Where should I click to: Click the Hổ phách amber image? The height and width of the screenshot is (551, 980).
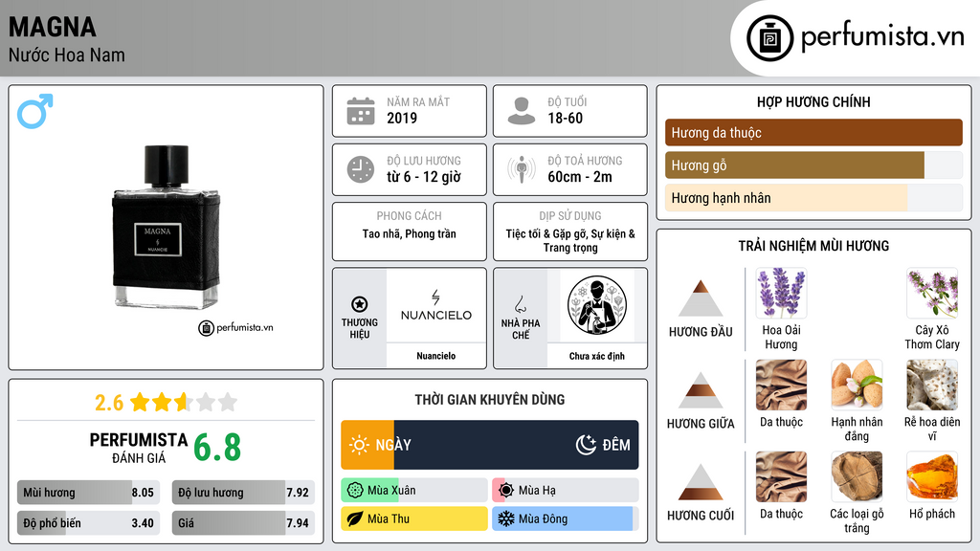click(x=932, y=476)
